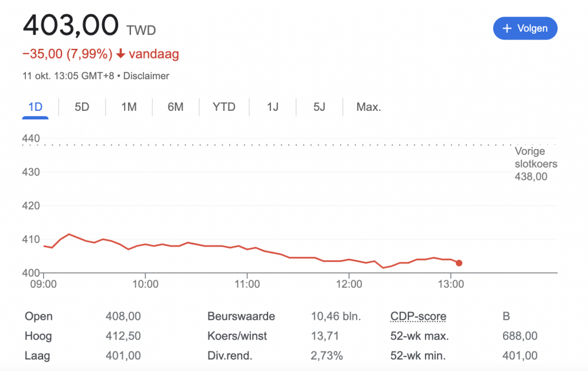Click the 52-wk max. value 688,00

520,336
